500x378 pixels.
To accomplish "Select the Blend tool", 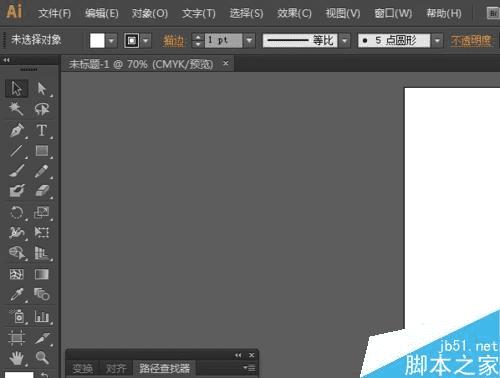I will tap(42, 295).
